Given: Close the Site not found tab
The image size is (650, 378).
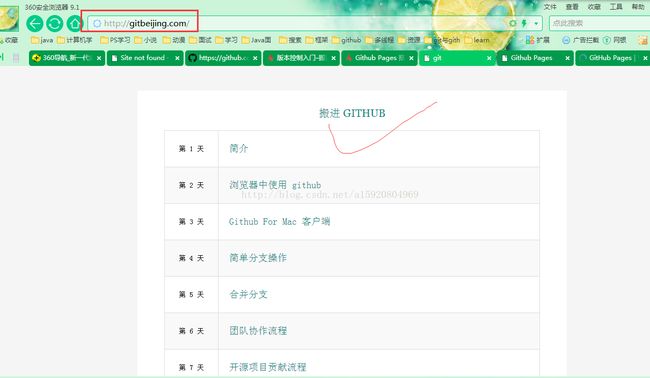Looking at the screenshot, I should [177, 58].
